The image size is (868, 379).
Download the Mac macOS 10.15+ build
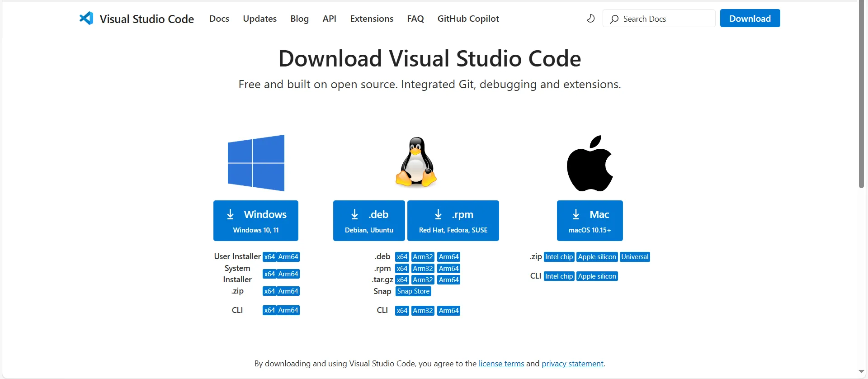pyautogui.click(x=590, y=221)
